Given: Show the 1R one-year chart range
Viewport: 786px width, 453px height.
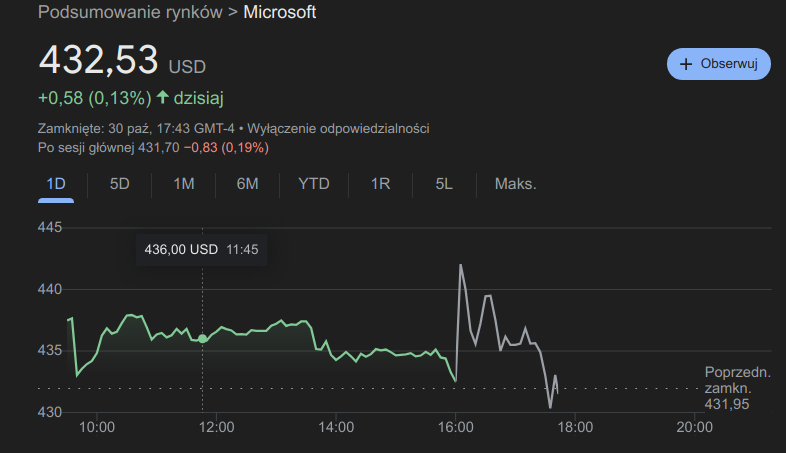Looking at the screenshot, I should [380, 184].
